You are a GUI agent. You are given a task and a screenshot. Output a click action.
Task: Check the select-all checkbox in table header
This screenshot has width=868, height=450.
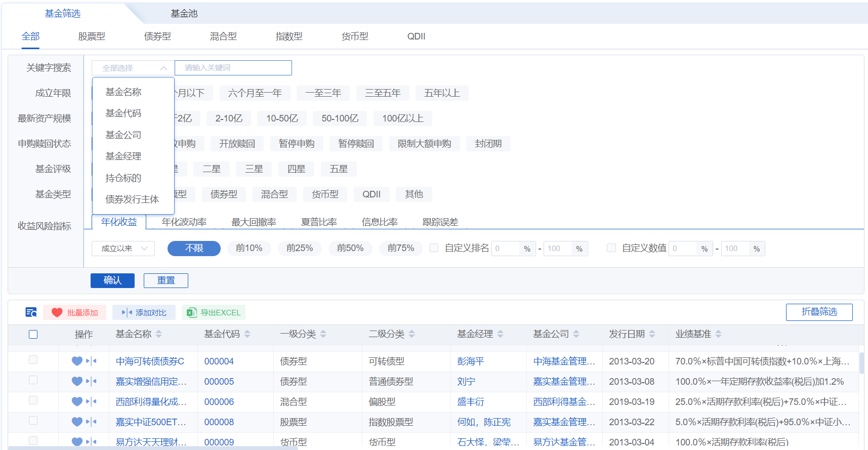pos(33,334)
